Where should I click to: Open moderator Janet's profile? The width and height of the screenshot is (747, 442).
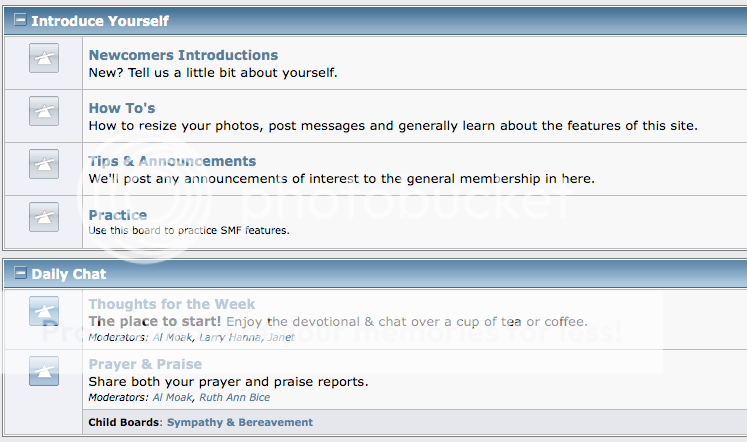[x=281, y=337]
